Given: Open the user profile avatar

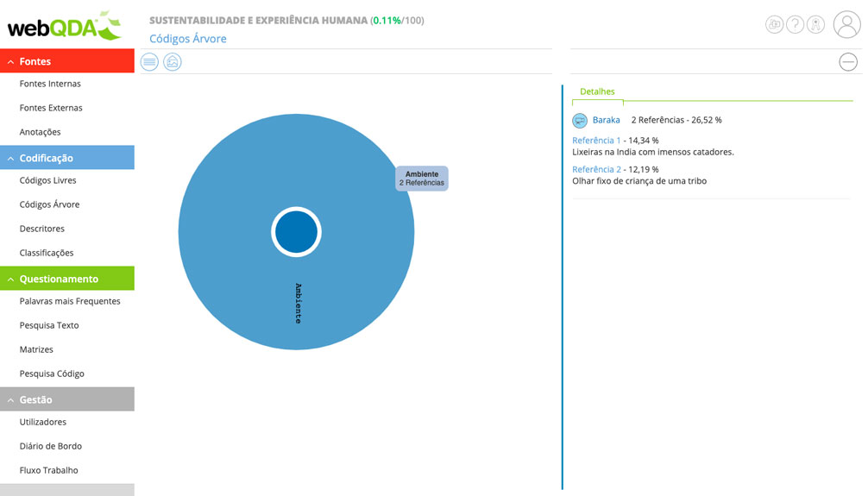Looking at the screenshot, I should [847, 24].
